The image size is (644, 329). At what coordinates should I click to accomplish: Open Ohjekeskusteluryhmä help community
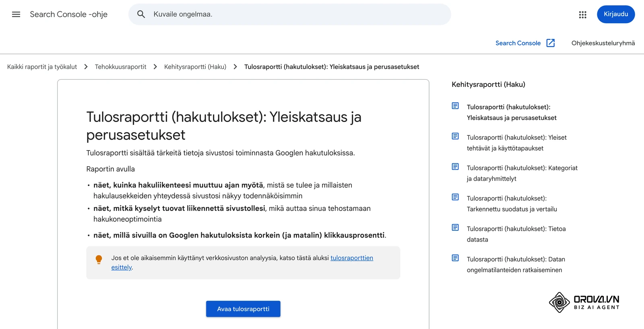(x=603, y=43)
